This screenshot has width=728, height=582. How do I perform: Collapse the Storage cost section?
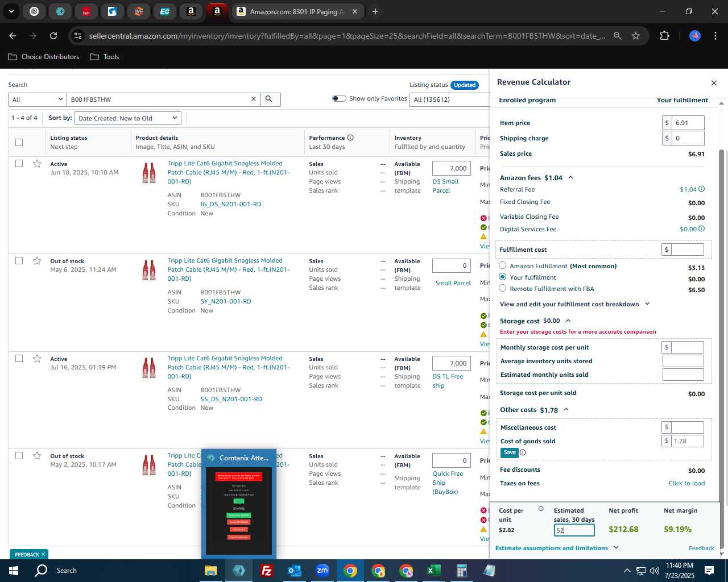[x=568, y=321]
